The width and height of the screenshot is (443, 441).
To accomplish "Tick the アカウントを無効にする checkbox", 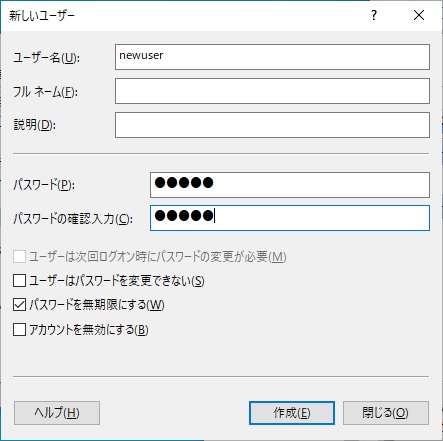I will coord(19,330).
